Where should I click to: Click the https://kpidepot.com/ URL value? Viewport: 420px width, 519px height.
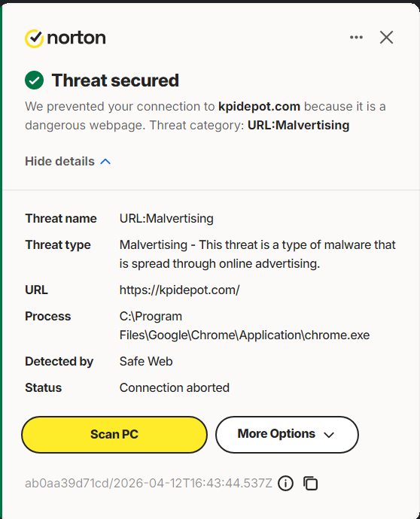[180, 290]
